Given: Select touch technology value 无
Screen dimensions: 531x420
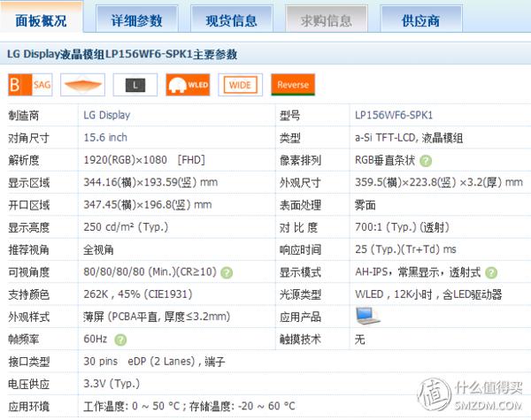Looking at the screenshot, I should [x=359, y=339].
